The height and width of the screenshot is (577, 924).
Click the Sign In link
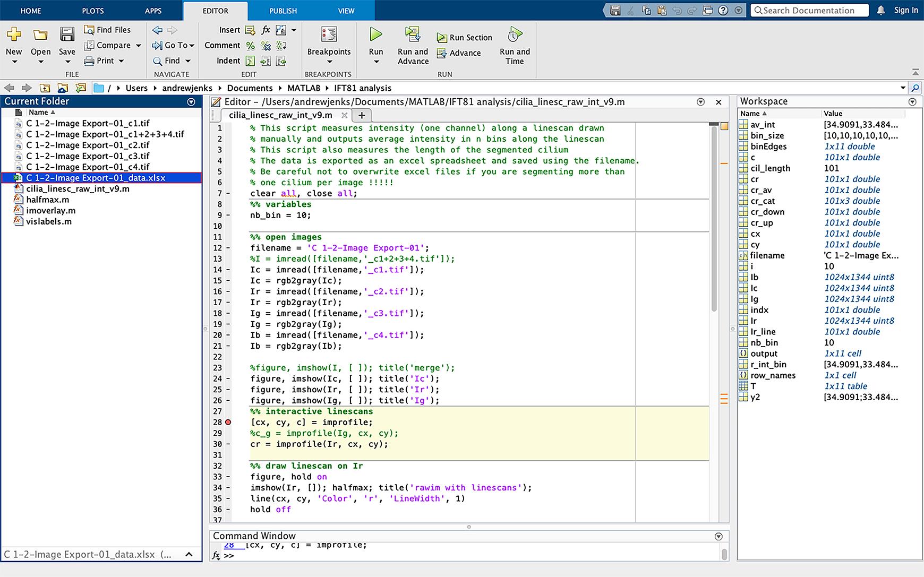coord(906,10)
